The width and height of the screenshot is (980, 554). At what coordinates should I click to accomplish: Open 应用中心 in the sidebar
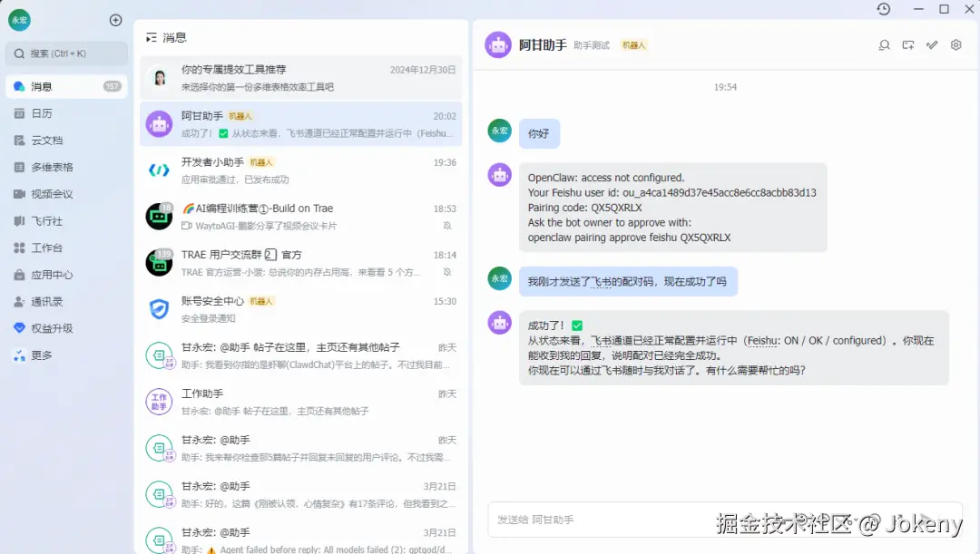(67, 274)
